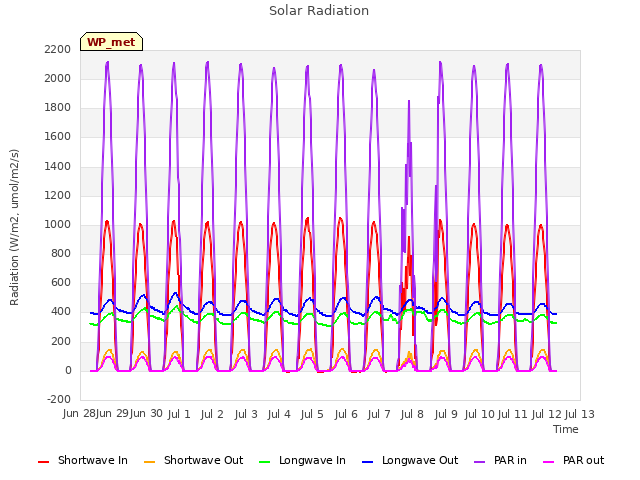Click the 'Jul 12' x-axis date label
Image resolution: width=640 pixels, height=480 pixels.
point(547,414)
